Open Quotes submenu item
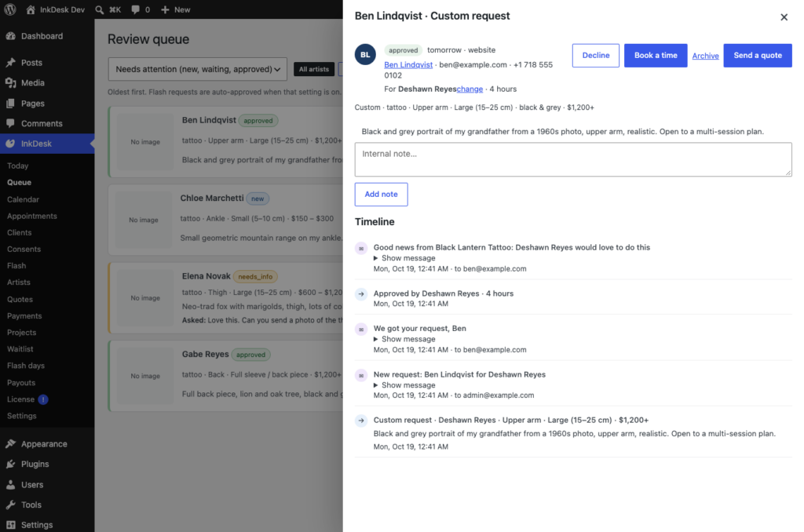 point(20,299)
